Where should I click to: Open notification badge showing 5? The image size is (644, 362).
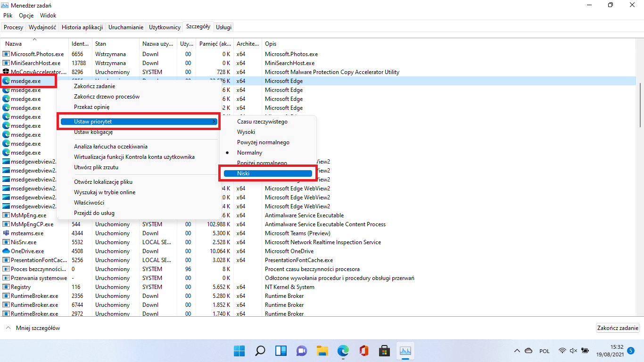631,351
